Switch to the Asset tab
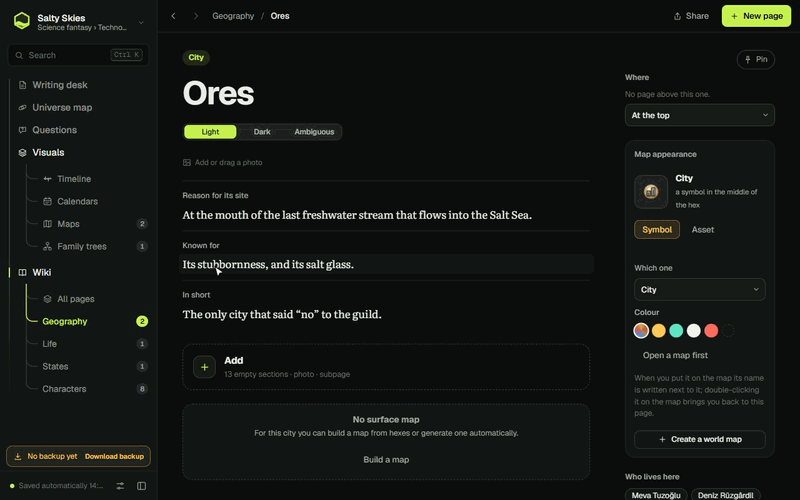Image resolution: width=800 pixels, height=500 pixels. (703, 230)
